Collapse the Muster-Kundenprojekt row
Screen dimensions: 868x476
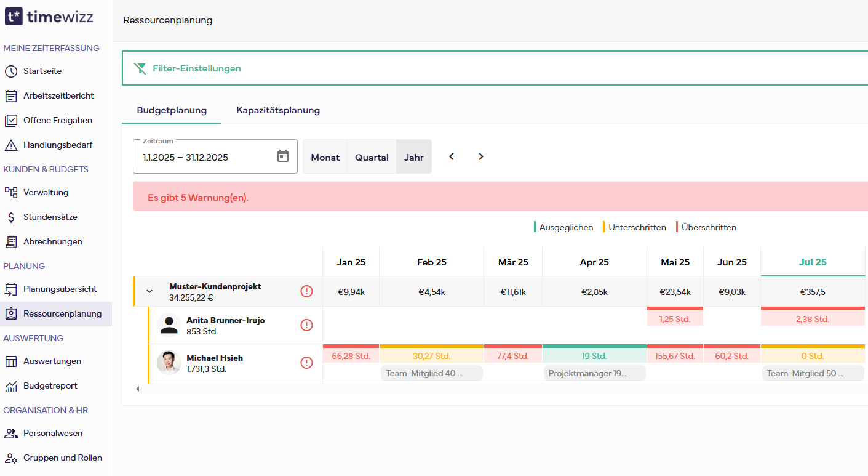149,291
